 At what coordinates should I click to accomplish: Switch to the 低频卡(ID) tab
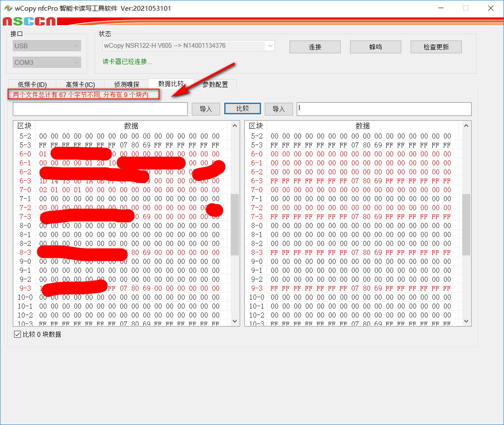click(32, 84)
